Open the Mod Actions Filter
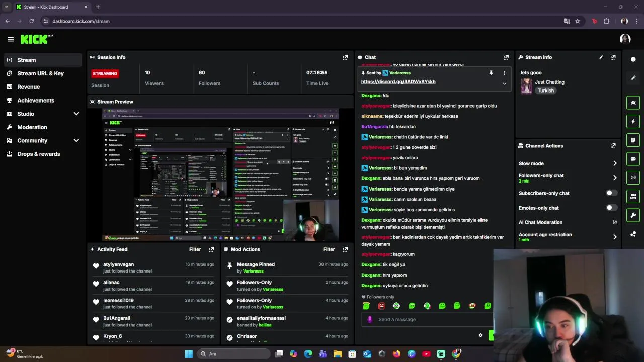The height and width of the screenshot is (362, 644). [x=329, y=249]
